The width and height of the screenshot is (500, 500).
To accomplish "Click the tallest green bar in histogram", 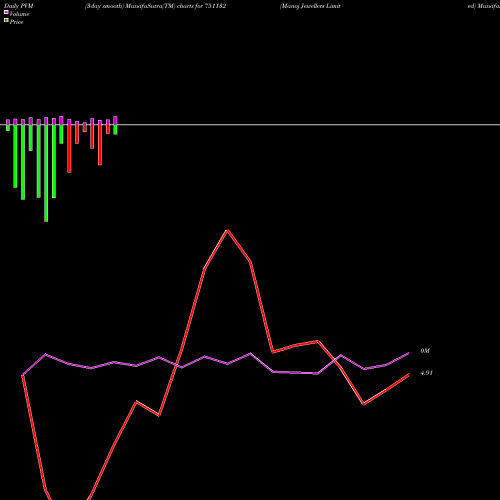I will [x=46, y=173].
